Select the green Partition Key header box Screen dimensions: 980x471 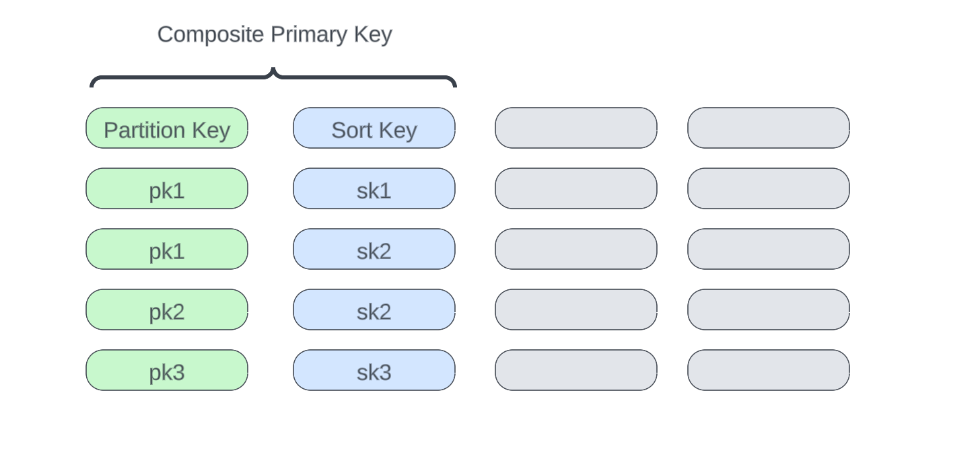(x=167, y=128)
